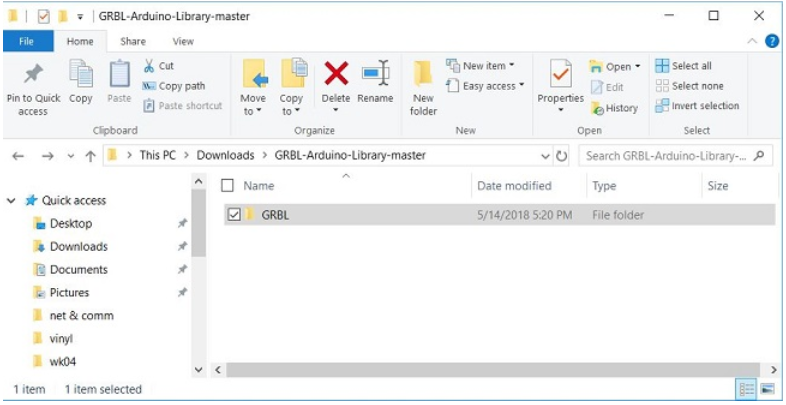Toggle the select-all checkbox beside Name
The height and width of the screenshot is (405, 786).
pos(228,186)
